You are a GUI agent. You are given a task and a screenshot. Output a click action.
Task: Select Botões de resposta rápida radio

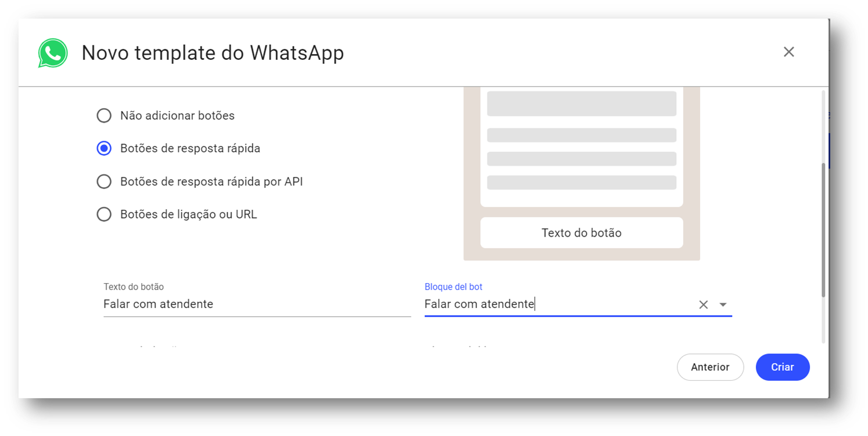(104, 148)
